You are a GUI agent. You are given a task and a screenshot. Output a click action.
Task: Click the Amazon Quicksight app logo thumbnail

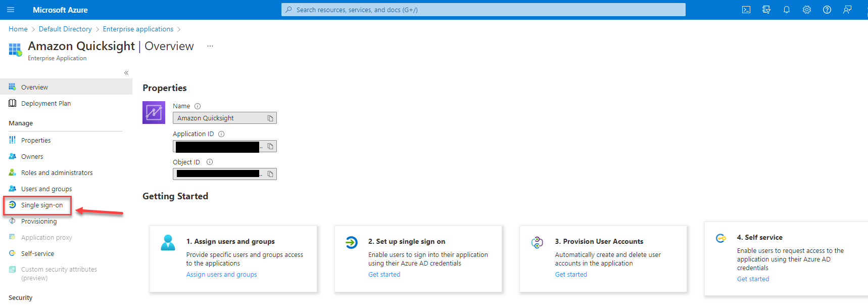coord(154,112)
